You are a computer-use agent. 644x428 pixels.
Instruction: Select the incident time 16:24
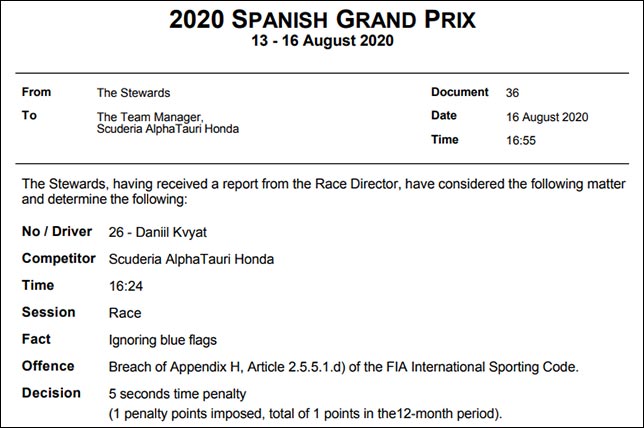[125, 286]
